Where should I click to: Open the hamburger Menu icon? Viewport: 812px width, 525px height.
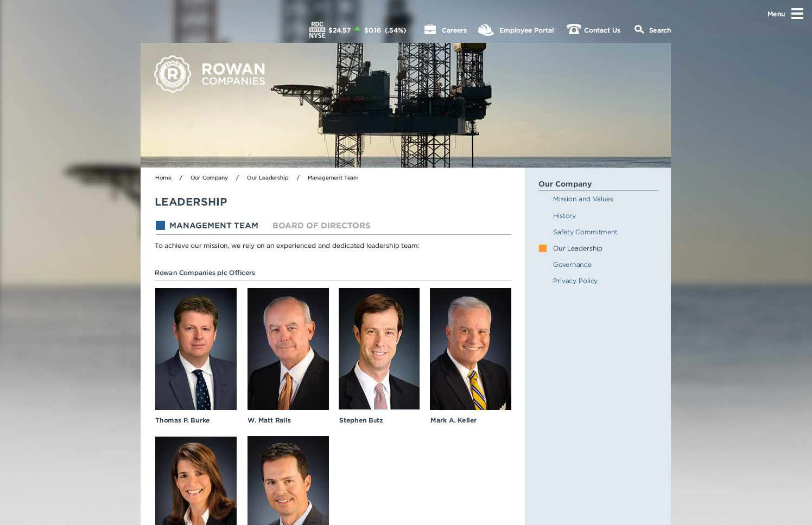click(x=797, y=14)
